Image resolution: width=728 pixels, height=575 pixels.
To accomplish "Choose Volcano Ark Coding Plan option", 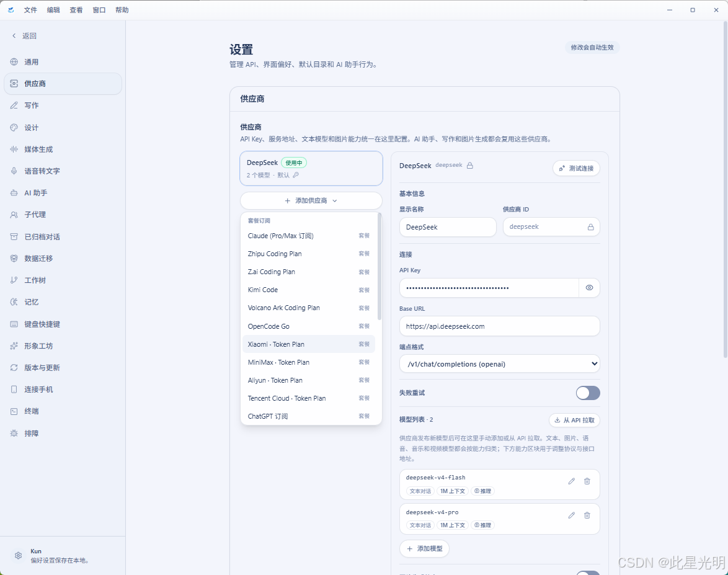I will coord(309,308).
